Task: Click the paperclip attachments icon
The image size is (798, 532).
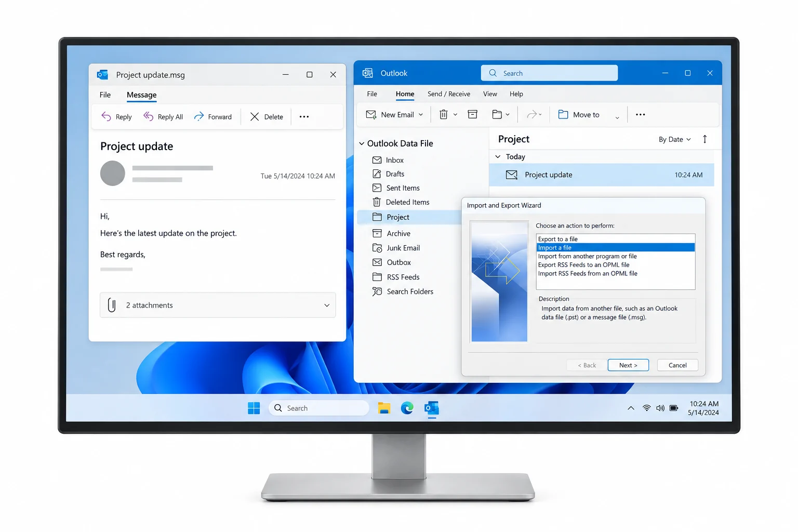Action: click(112, 305)
